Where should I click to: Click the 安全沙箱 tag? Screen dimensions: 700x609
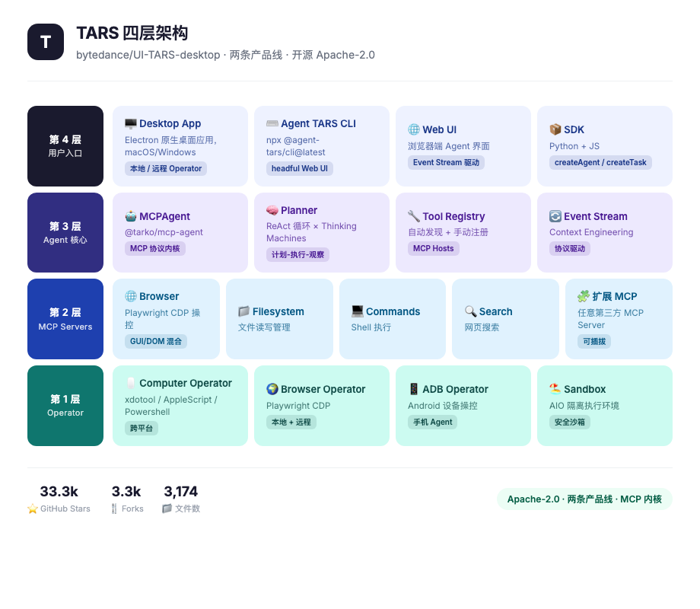[x=570, y=422]
